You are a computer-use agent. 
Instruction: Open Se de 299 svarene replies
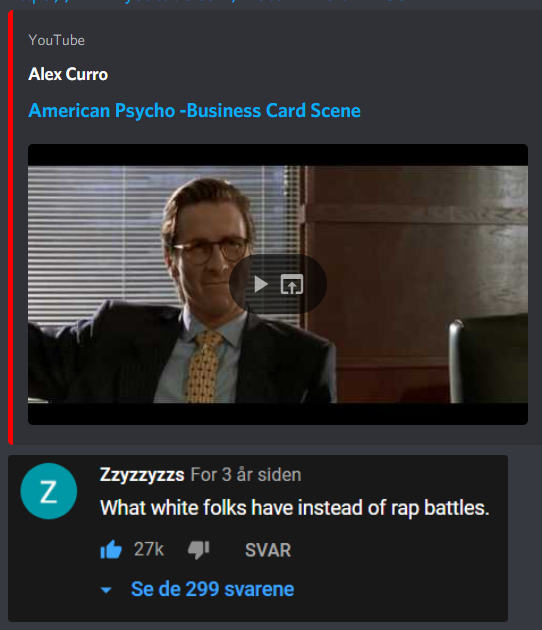pyautogui.click(x=213, y=589)
